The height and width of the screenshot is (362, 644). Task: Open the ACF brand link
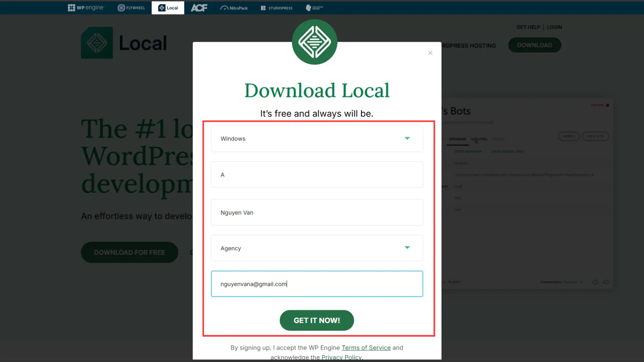coord(199,8)
